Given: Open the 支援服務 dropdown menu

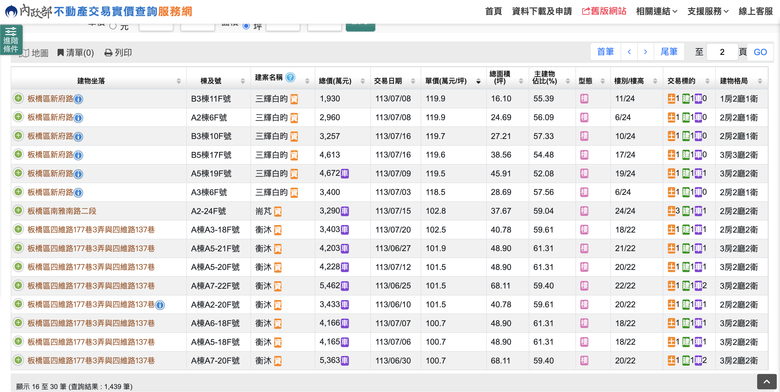Looking at the screenshot, I should tap(708, 11).
